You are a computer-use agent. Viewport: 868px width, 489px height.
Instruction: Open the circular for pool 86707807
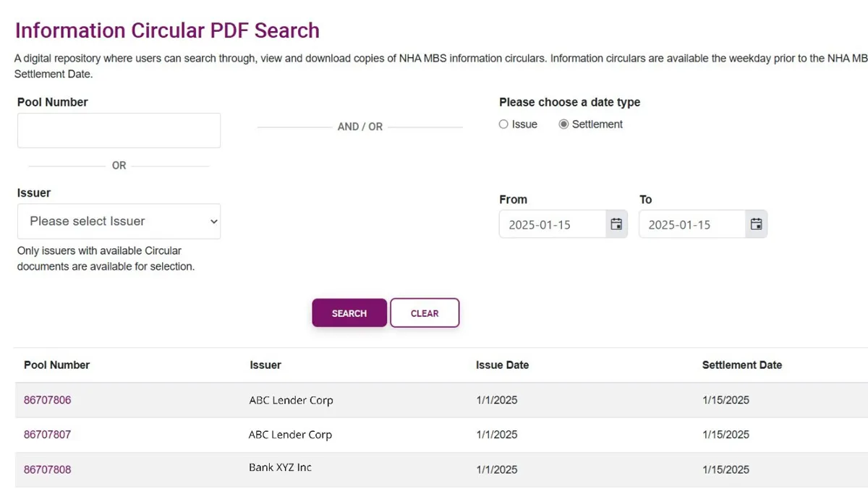(x=48, y=435)
